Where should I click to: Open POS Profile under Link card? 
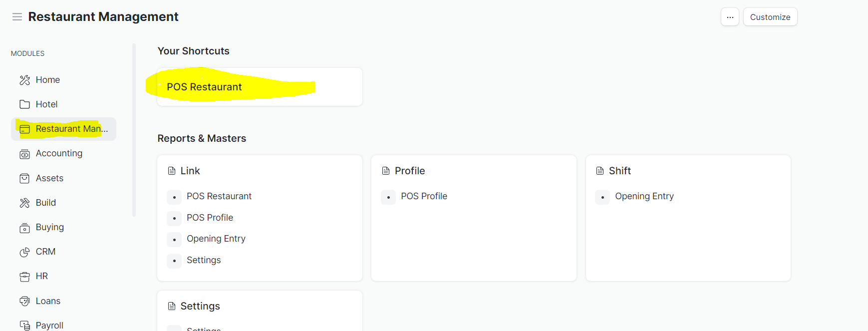tap(210, 218)
